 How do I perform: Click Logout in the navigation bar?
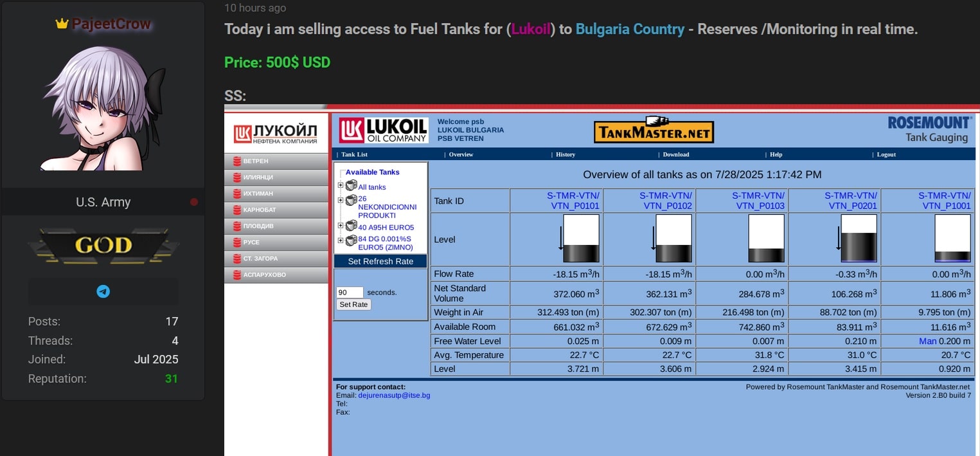point(886,154)
